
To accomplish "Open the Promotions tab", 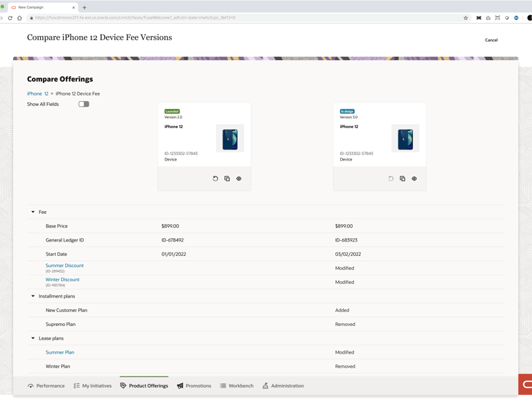I will pyautogui.click(x=194, y=385).
